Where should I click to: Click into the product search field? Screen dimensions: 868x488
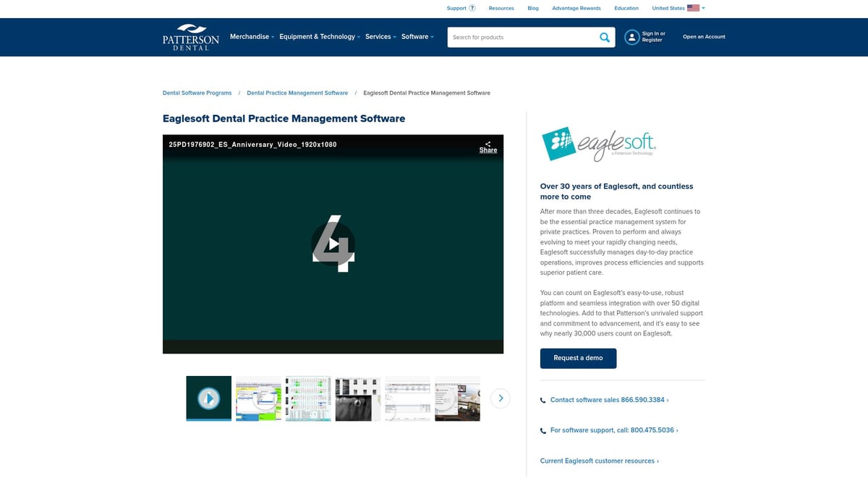coord(521,37)
